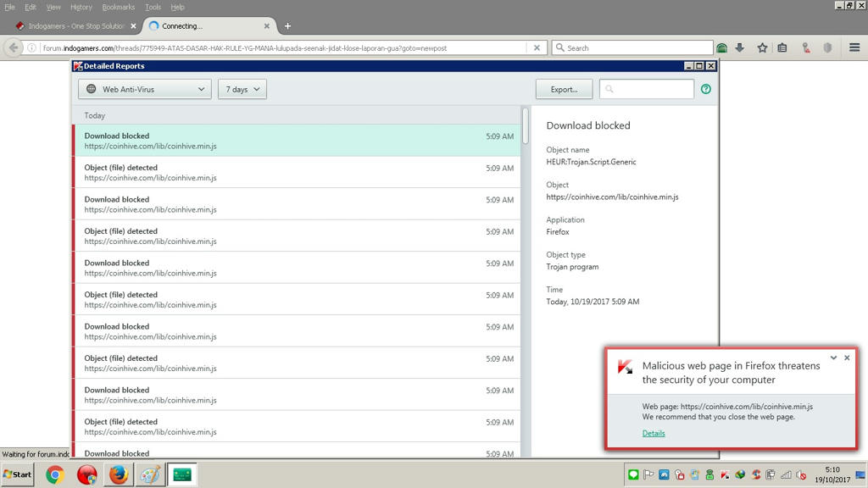The height and width of the screenshot is (488, 868).
Task: Open the Details link in notification
Action: click(x=654, y=433)
